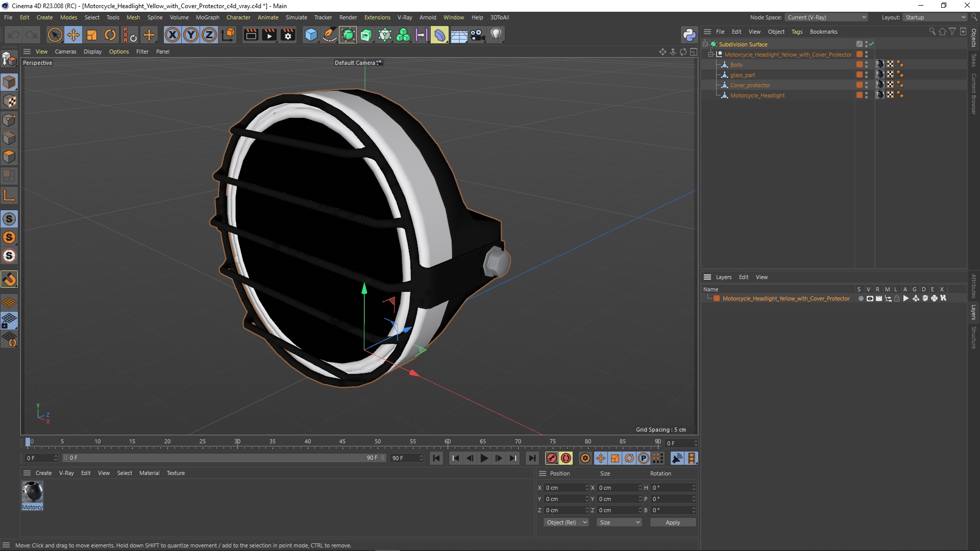
Task: Activate the Move tool
Action: [73, 35]
